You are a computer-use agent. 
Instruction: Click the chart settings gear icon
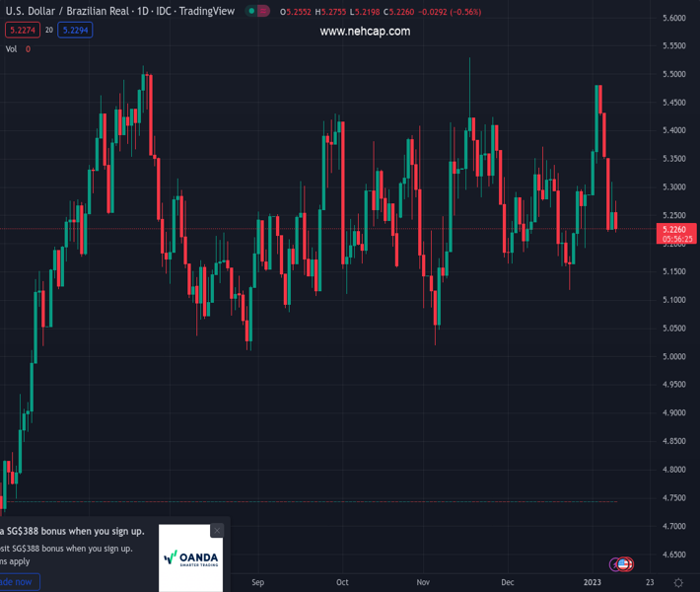tap(678, 583)
